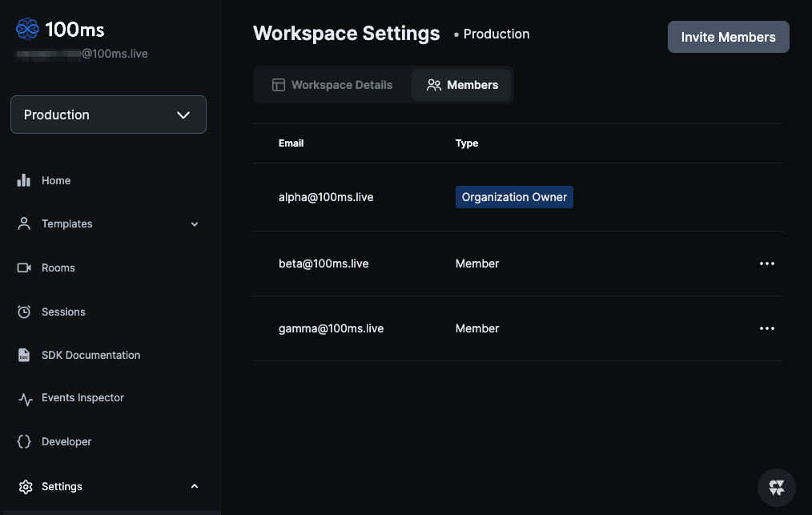Expand the Templates submenu chevron
This screenshot has height=515, width=812.
[x=195, y=224]
